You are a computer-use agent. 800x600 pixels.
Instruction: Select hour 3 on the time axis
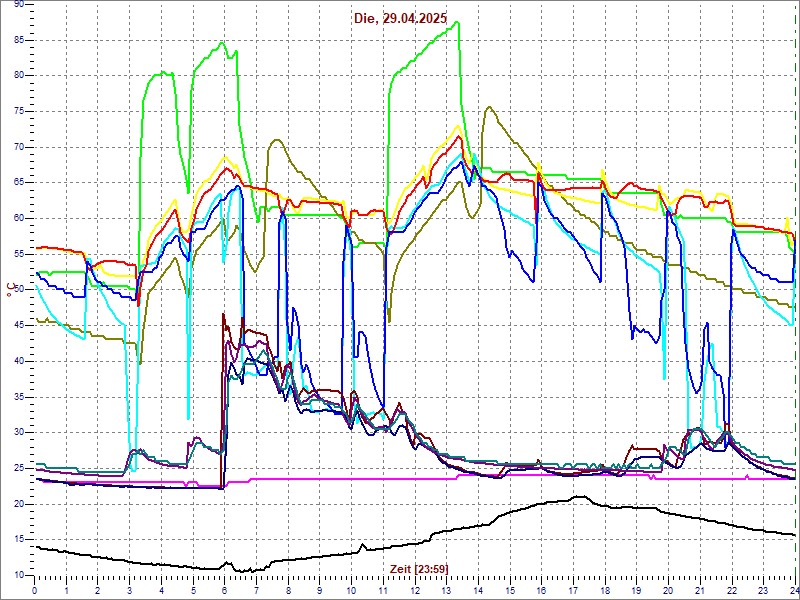point(130,591)
